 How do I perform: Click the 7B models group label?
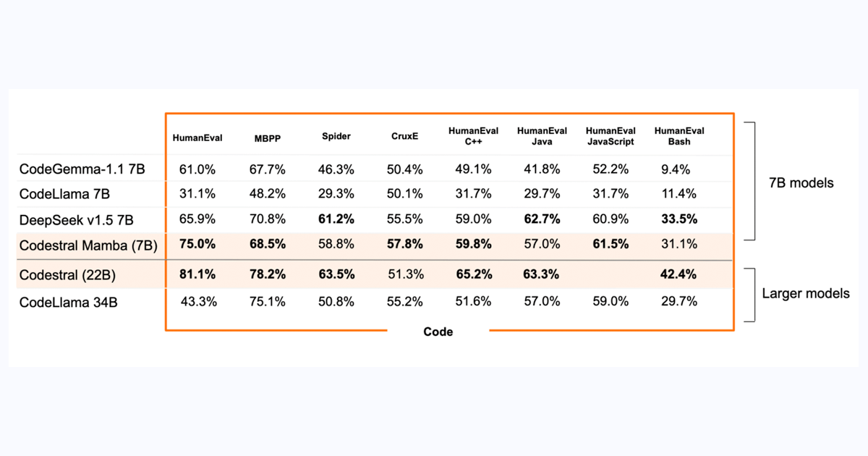800,182
